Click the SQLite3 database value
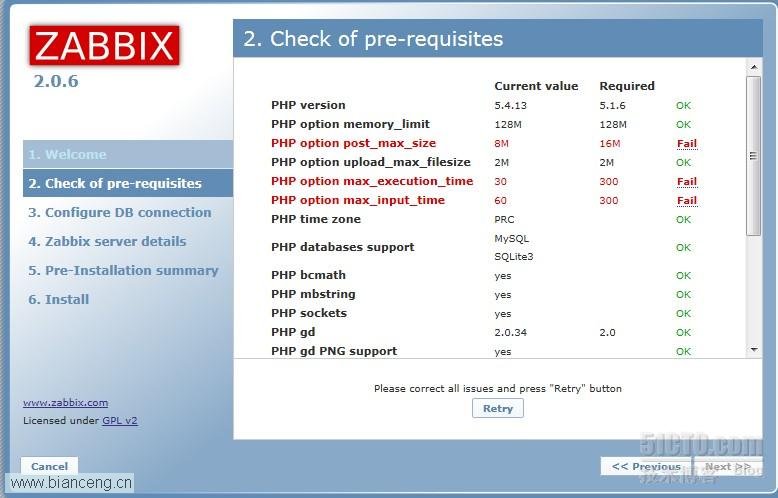This screenshot has width=778, height=498. (x=514, y=257)
